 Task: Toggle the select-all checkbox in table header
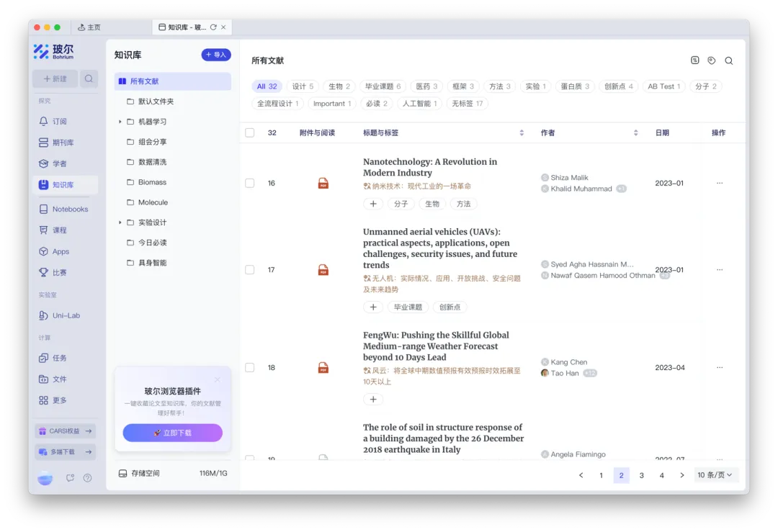pyautogui.click(x=250, y=132)
